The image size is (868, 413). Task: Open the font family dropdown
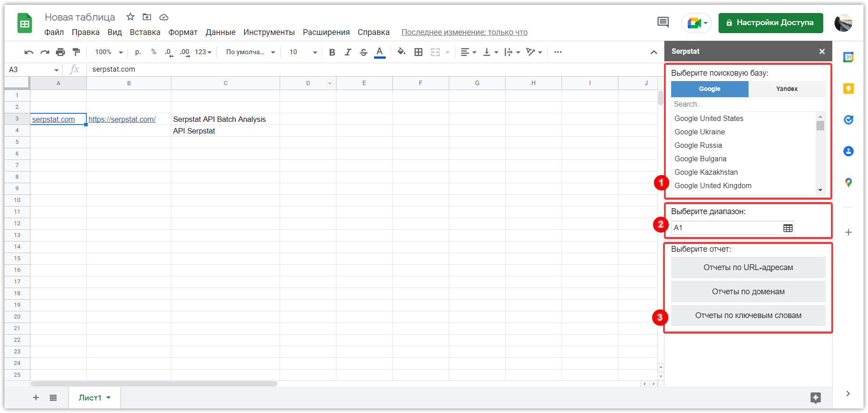(251, 52)
